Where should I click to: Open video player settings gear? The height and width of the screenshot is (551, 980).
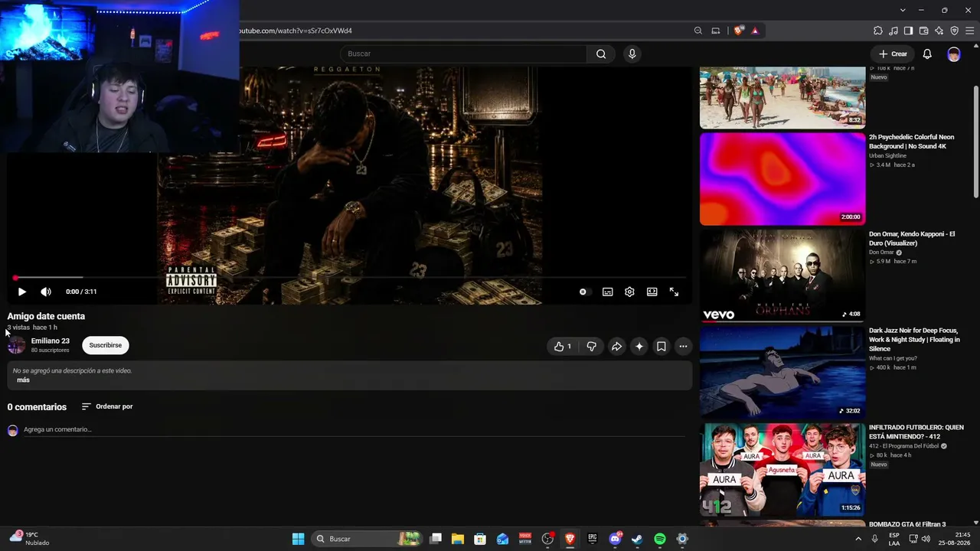[629, 292]
